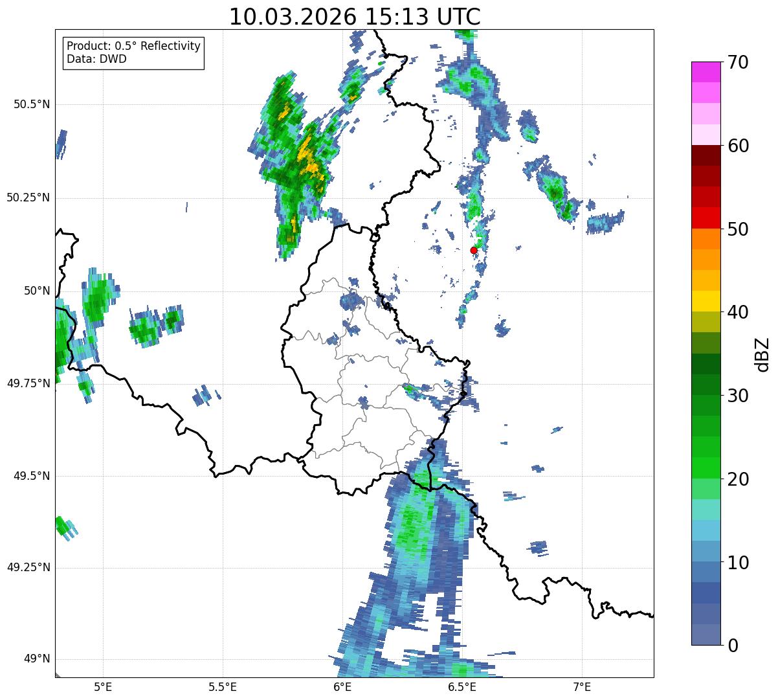Image resolution: width=778 pixels, height=700 pixels.
Task: Click the 'dBZ' colorbar label
Action: click(762, 354)
